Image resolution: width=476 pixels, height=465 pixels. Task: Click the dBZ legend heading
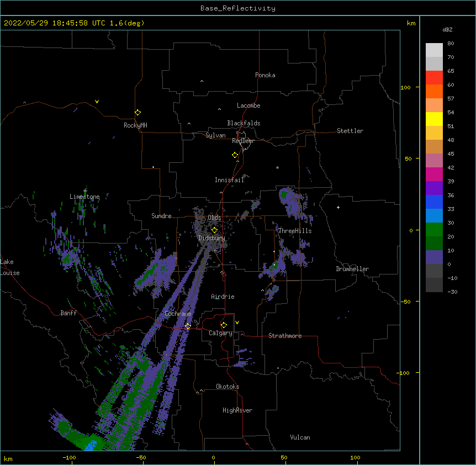click(447, 30)
